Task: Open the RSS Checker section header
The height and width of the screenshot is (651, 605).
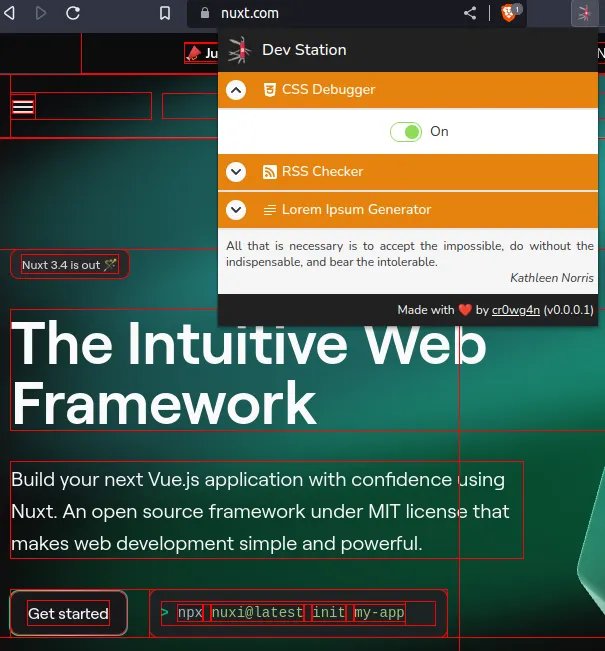Action: [408, 172]
